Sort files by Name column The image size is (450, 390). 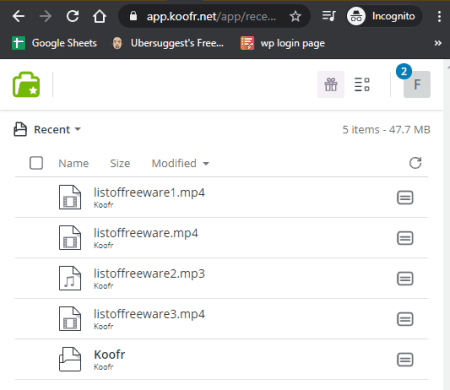[x=74, y=163]
